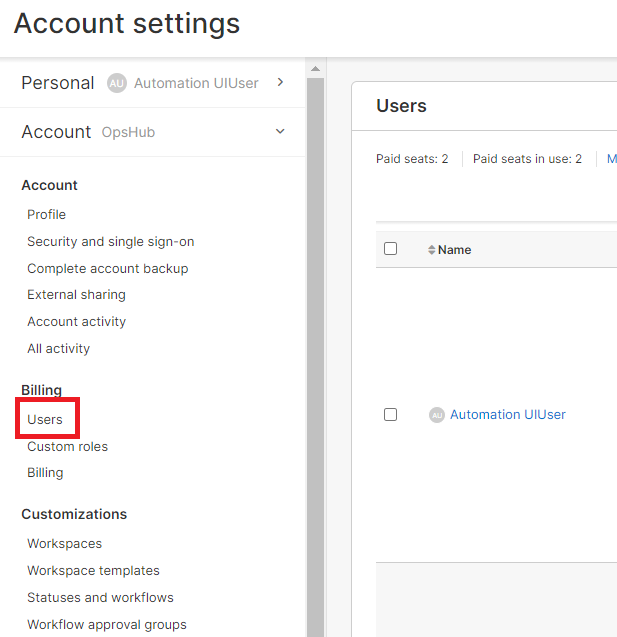
Task: Navigate to Workspace templates
Action: 93,570
